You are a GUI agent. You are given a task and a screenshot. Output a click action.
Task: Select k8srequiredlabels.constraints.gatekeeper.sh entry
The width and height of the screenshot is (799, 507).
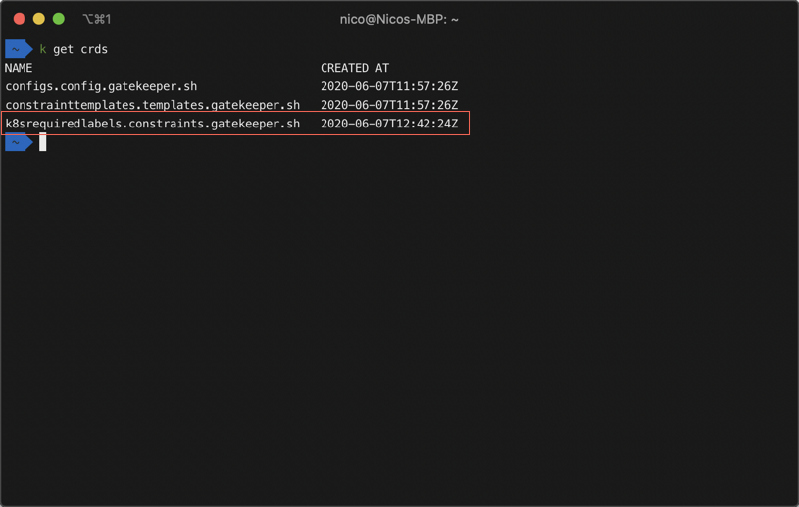pyautogui.click(x=152, y=124)
